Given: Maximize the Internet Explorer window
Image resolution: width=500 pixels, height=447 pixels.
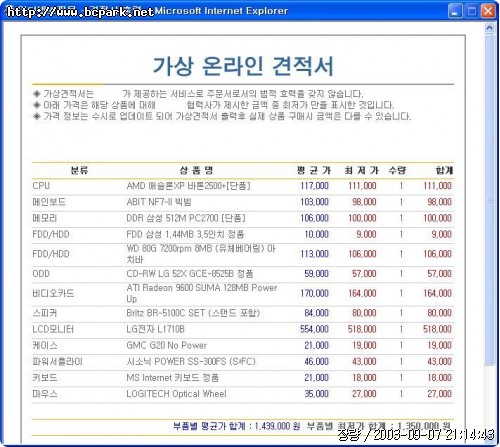Looking at the screenshot, I should [472, 11].
